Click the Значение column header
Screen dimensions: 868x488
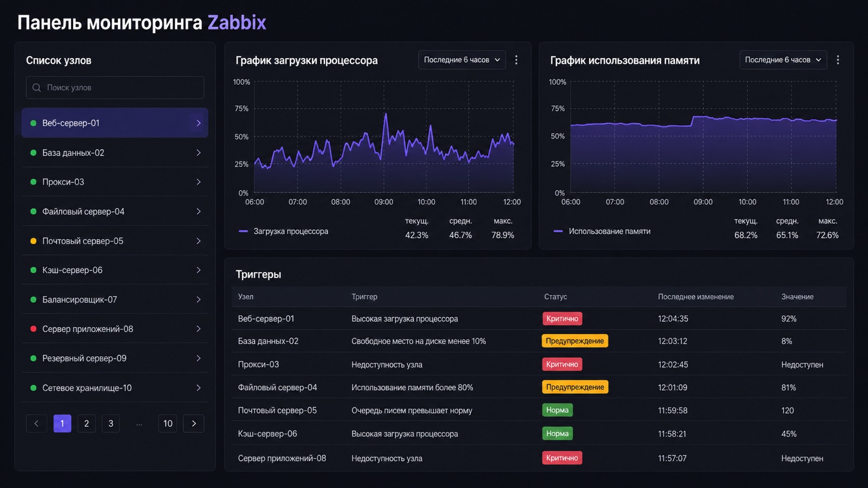tap(797, 297)
